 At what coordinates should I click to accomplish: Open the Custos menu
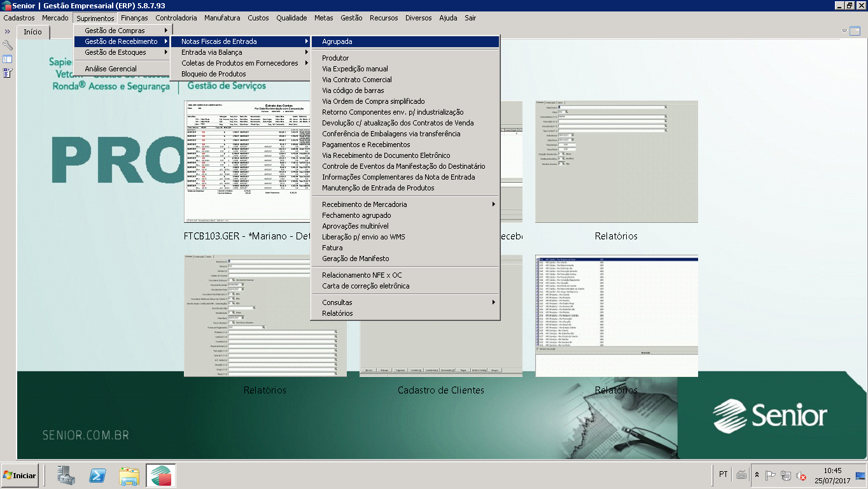pyautogui.click(x=258, y=18)
